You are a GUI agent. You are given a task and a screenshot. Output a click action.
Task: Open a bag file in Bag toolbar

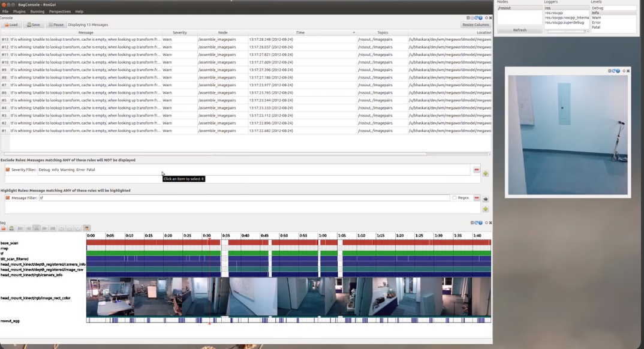tap(3, 228)
